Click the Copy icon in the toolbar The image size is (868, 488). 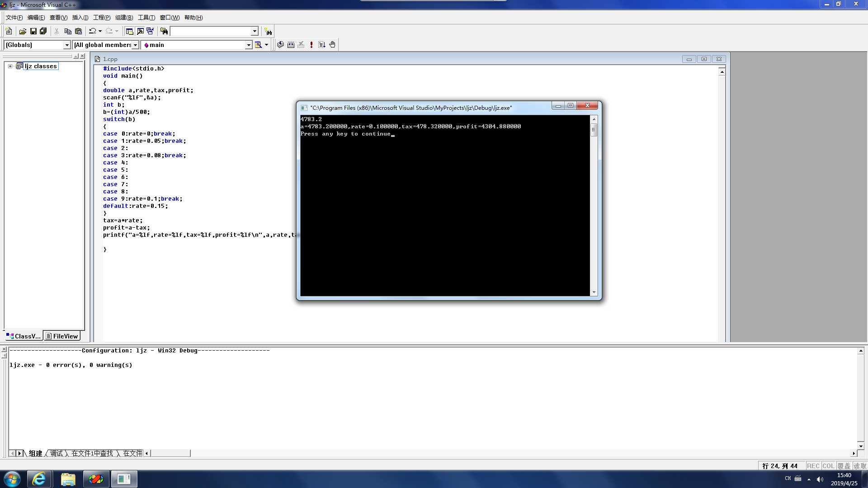[x=68, y=31]
